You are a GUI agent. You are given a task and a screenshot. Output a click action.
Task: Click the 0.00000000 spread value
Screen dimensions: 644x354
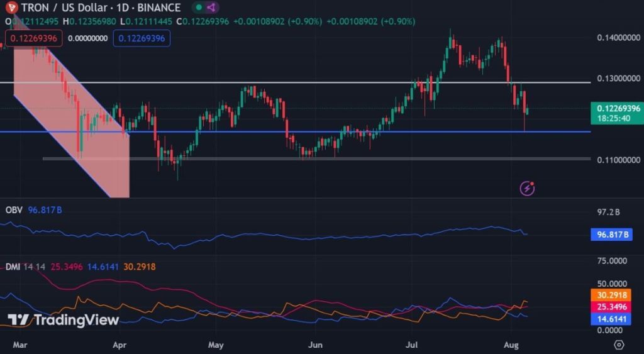pos(88,38)
